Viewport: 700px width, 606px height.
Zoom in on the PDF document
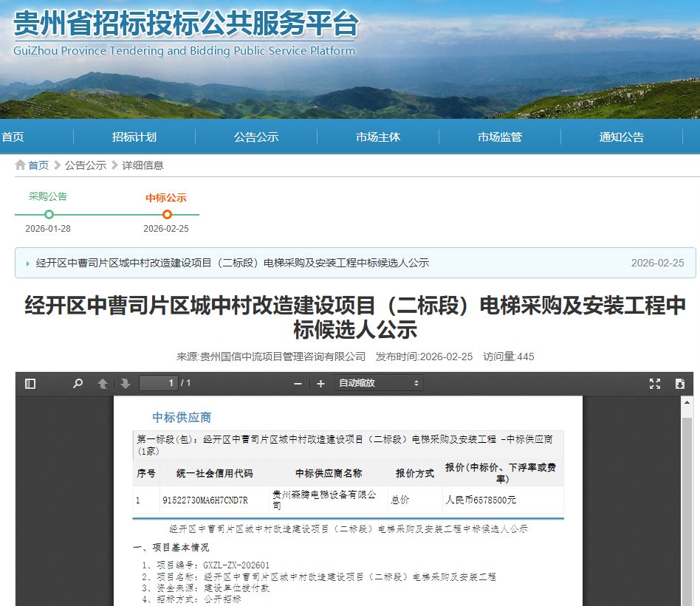[320, 384]
